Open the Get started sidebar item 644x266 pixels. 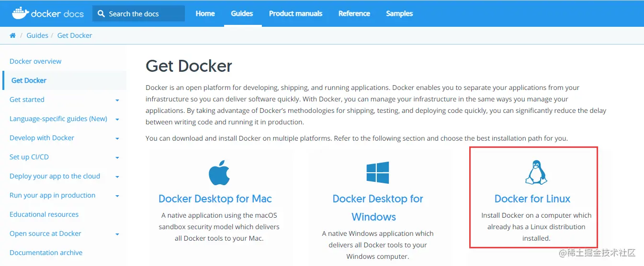27,100
